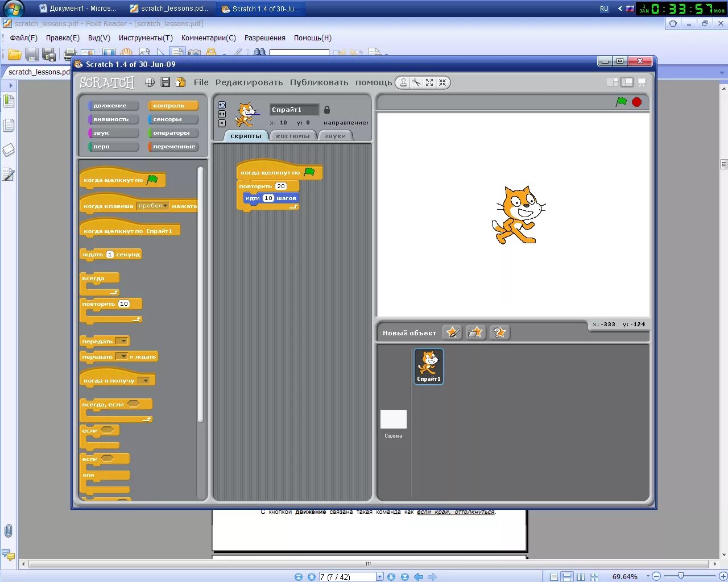Image resolution: width=728 pixels, height=582 pixels.
Task: Enter presentation mode icon
Action: pyautogui.click(x=642, y=82)
